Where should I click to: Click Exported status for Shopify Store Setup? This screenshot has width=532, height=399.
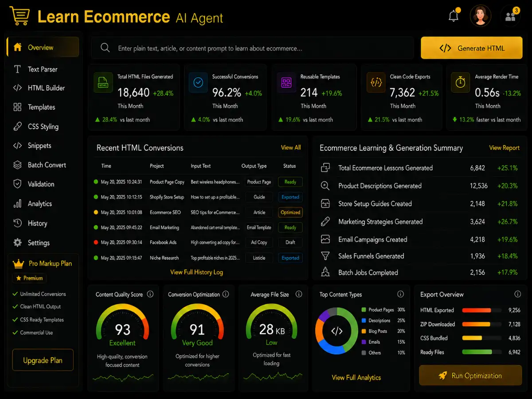(290, 197)
